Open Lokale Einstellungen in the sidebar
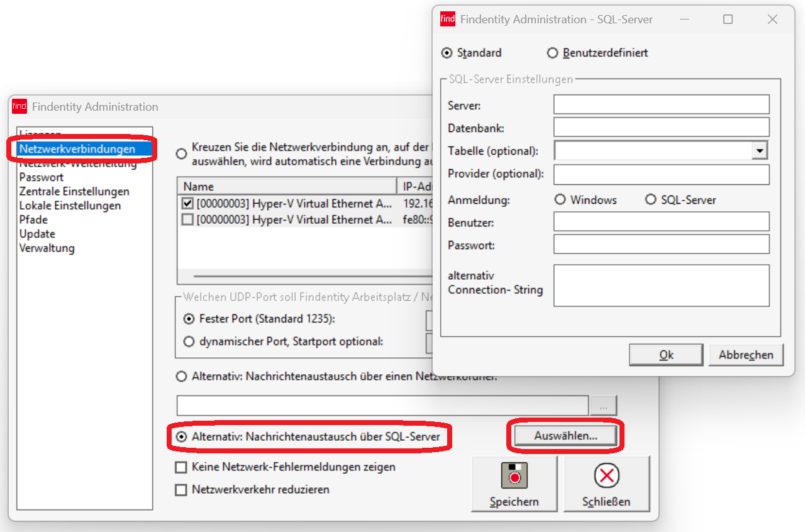The image size is (805, 532). click(x=70, y=206)
